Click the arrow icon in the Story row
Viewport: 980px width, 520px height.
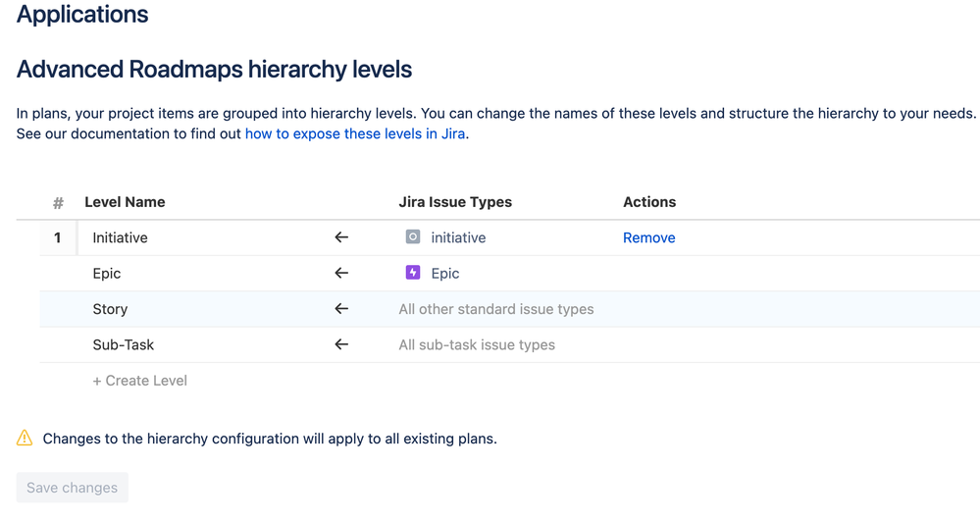click(341, 309)
